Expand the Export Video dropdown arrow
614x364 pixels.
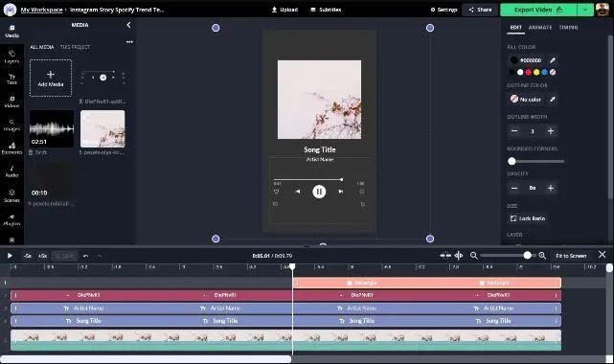tap(585, 10)
